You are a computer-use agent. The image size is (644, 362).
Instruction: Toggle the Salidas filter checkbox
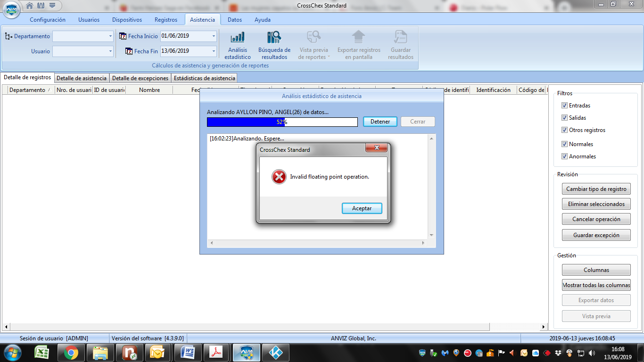(x=564, y=118)
